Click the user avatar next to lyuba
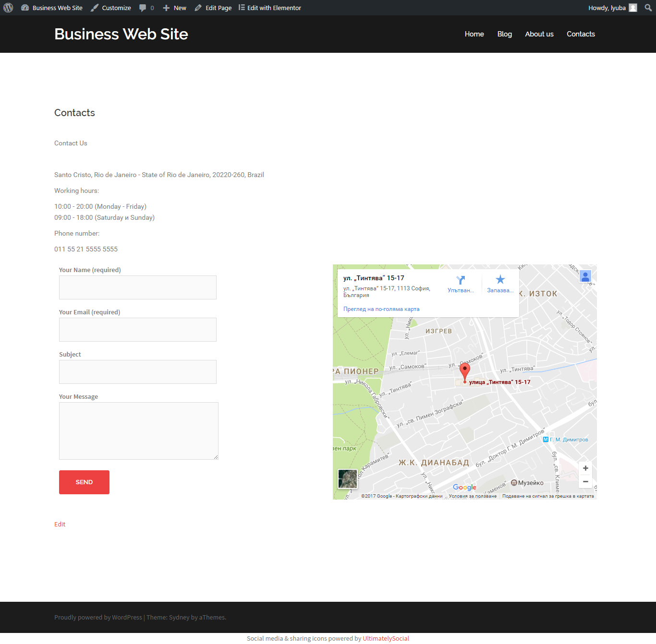 (x=633, y=8)
